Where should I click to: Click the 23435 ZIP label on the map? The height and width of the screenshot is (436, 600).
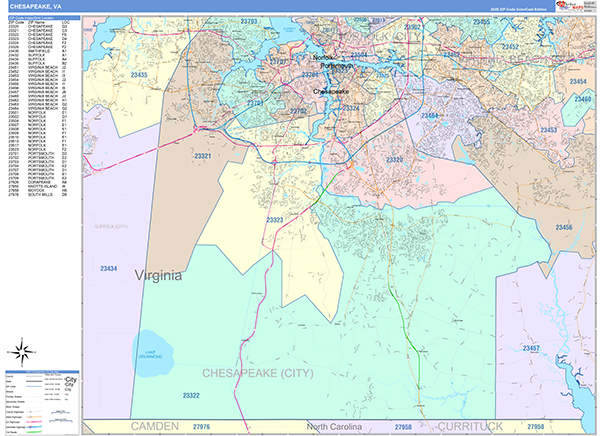139,75
